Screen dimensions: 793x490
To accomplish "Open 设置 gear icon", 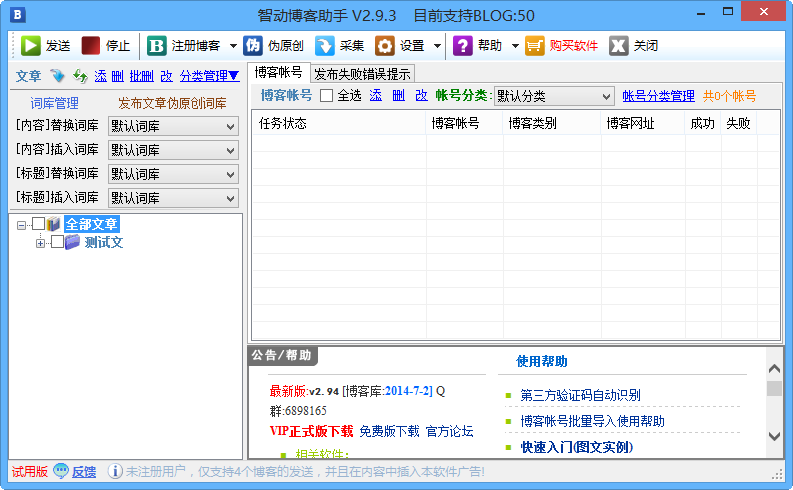I will 385,46.
